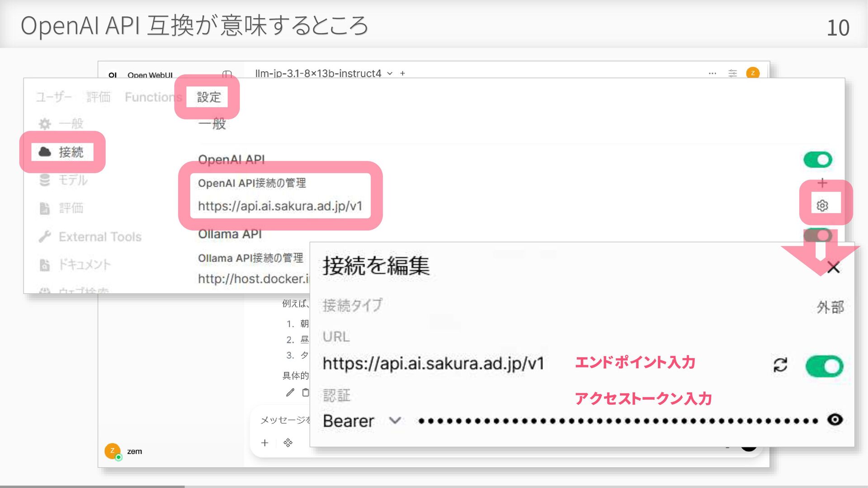Close the 接続を編集 dialog
Image resolution: width=868 pixels, height=488 pixels.
[x=833, y=267]
